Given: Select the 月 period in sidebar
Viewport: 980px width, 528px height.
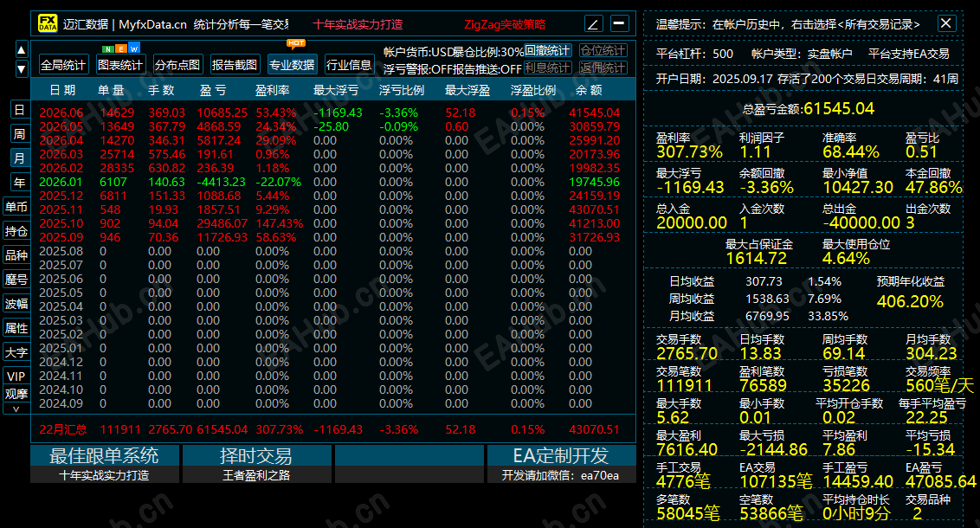Looking at the screenshot, I should [x=19, y=158].
